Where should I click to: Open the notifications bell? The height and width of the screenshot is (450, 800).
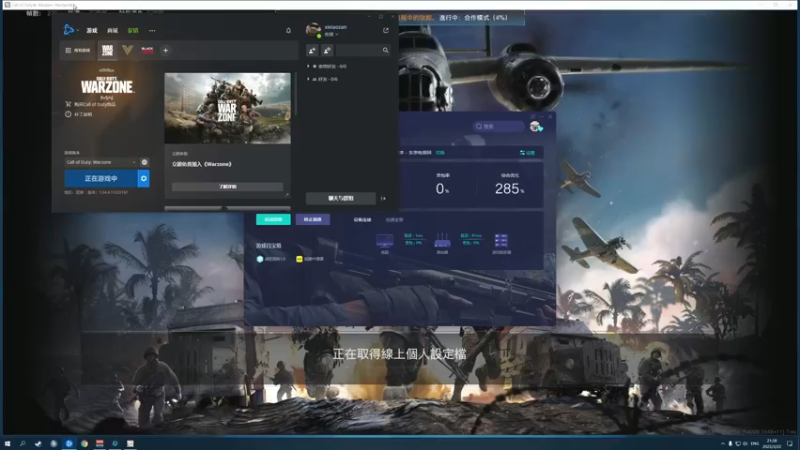(x=288, y=31)
